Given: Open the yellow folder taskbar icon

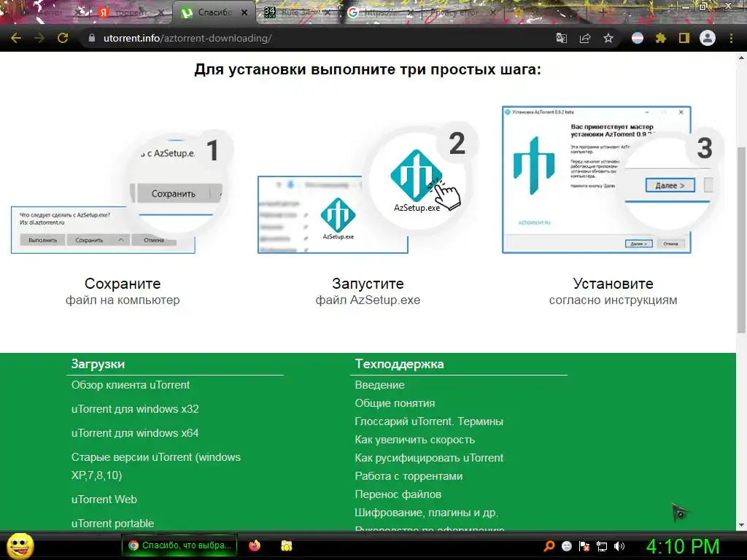Looking at the screenshot, I should point(286,545).
